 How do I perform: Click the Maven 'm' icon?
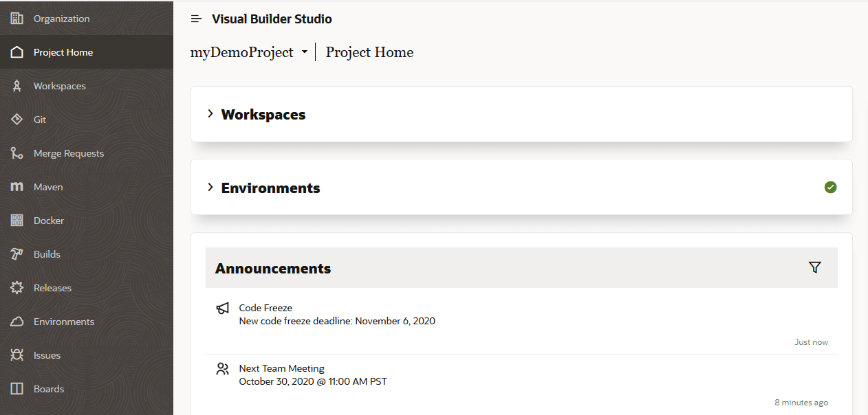click(17, 187)
